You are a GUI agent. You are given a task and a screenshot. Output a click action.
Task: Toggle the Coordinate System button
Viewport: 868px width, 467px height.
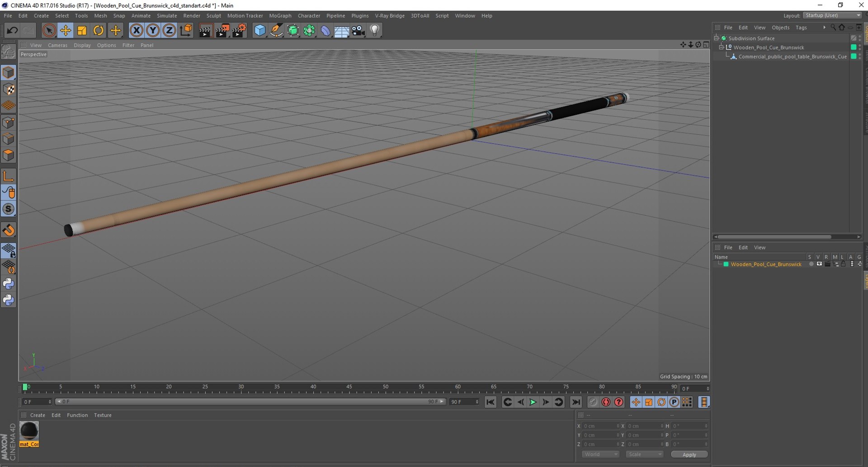pos(186,30)
